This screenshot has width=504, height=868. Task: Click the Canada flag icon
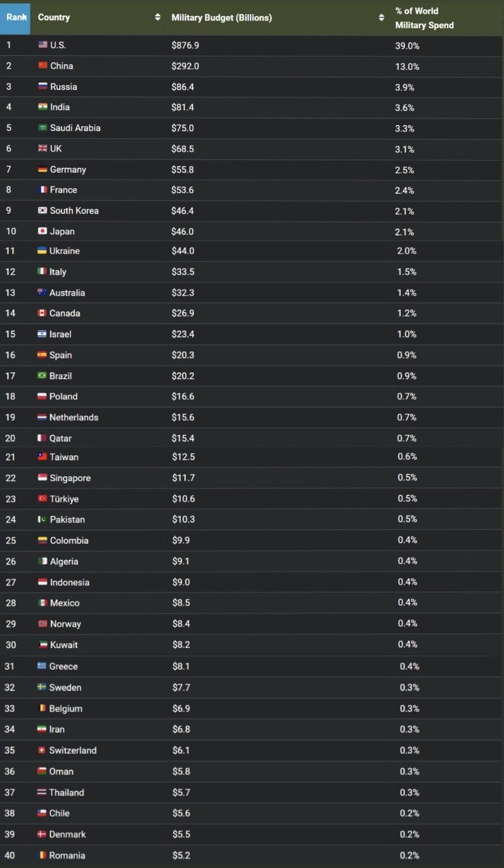click(x=42, y=313)
